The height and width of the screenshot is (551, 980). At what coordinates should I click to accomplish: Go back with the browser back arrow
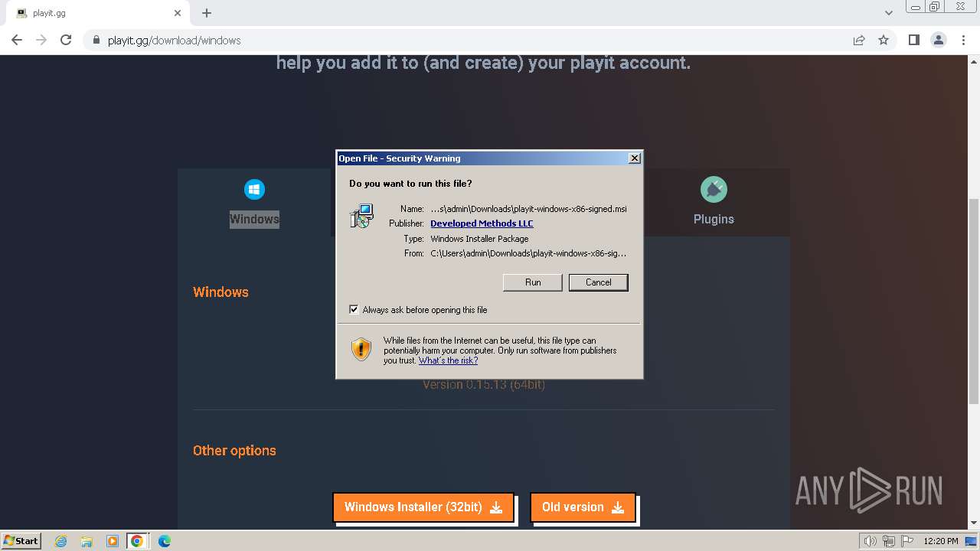click(x=17, y=40)
